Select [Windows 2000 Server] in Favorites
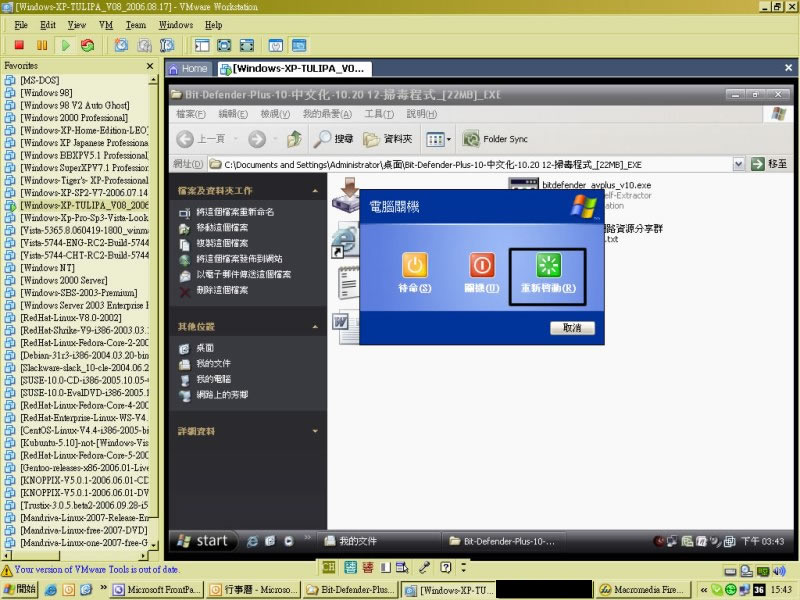The height and width of the screenshot is (600, 800). (63, 280)
